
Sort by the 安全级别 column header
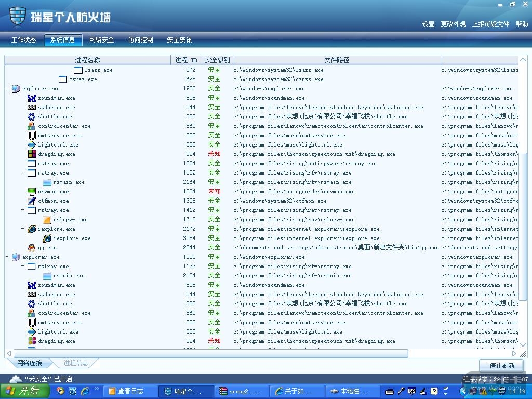click(217, 60)
